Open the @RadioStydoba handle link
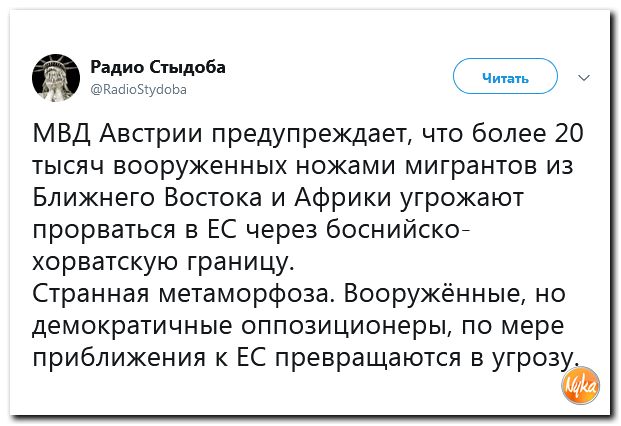 click(139, 89)
